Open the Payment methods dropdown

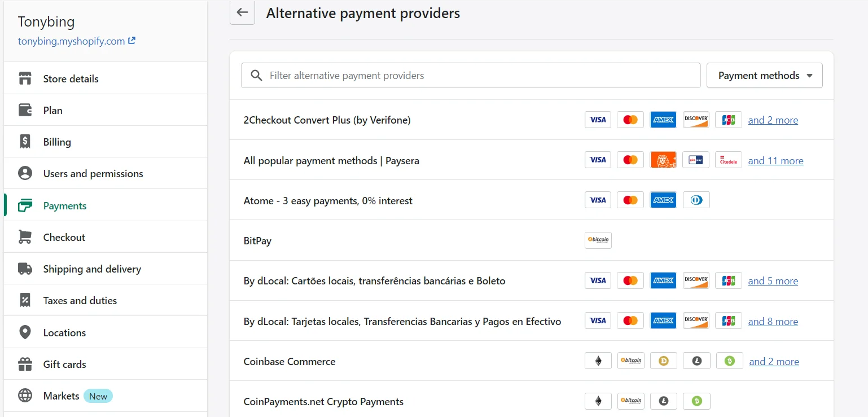pos(764,76)
